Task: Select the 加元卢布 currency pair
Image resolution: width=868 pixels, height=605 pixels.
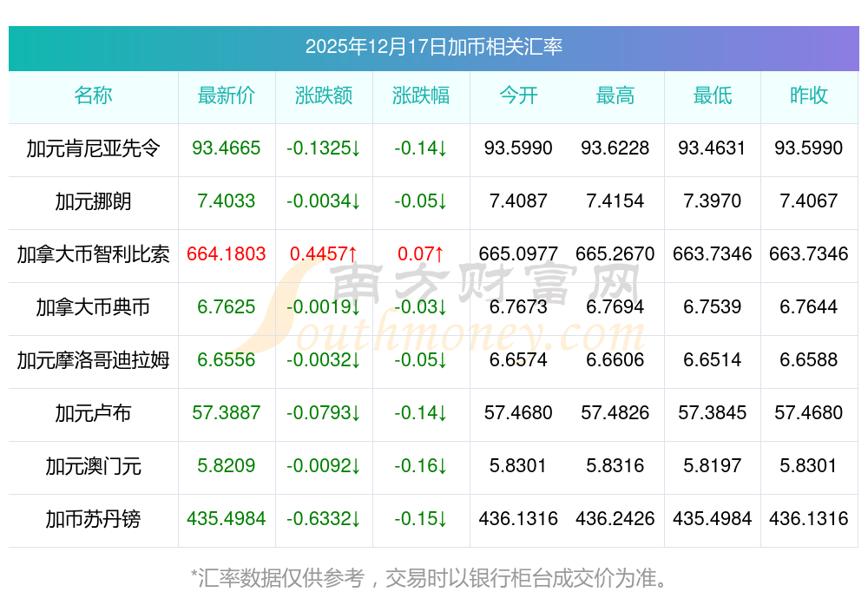Action: (93, 413)
